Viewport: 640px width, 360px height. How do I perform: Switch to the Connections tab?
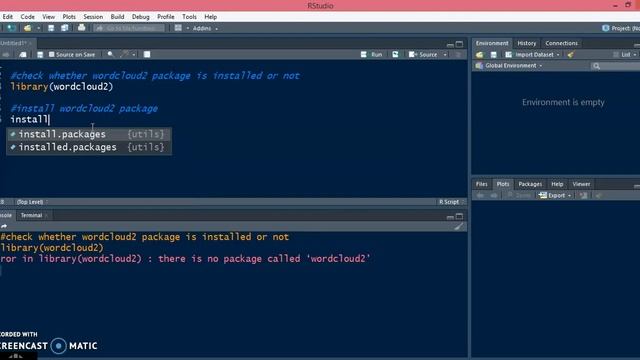click(x=561, y=43)
